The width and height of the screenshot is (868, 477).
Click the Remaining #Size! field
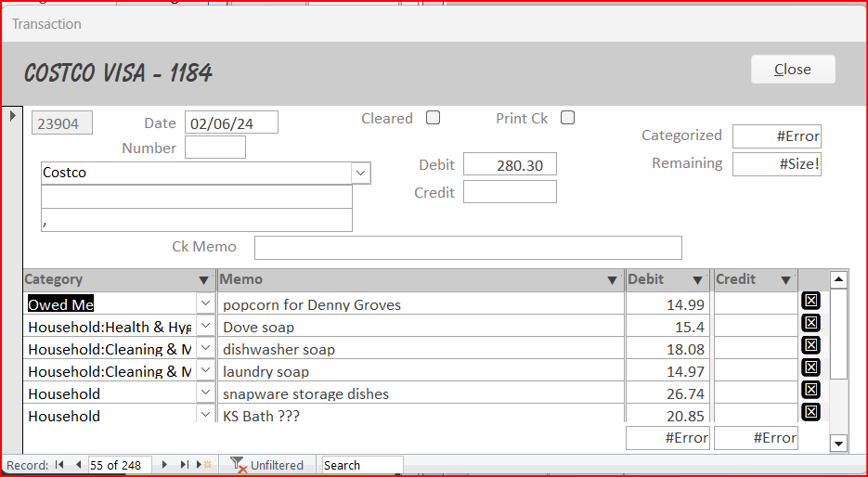777,164
